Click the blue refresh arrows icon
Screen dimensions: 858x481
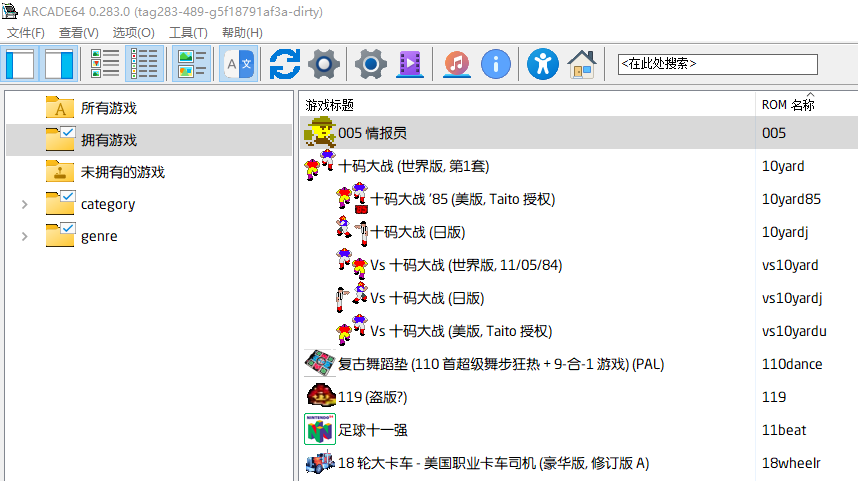(285, 64)
